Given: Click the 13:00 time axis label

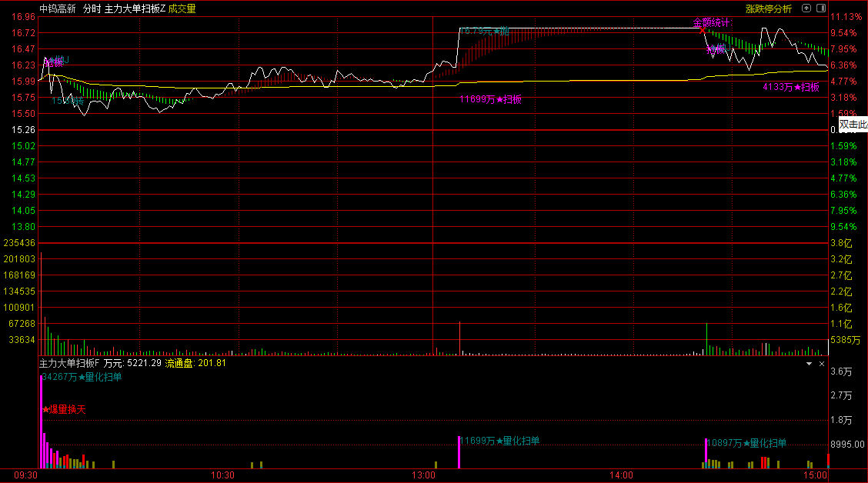Looking at the screenshot, I should [423, 475].
